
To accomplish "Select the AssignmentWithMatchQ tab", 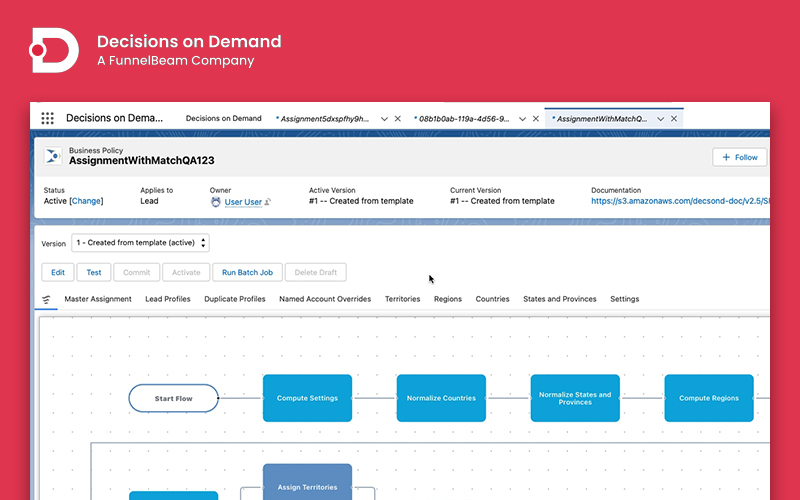I will (602, 119).
